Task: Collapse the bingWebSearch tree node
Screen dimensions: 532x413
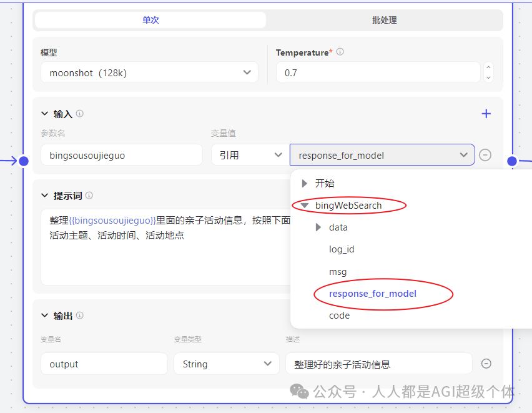Action: click(304, 205)
